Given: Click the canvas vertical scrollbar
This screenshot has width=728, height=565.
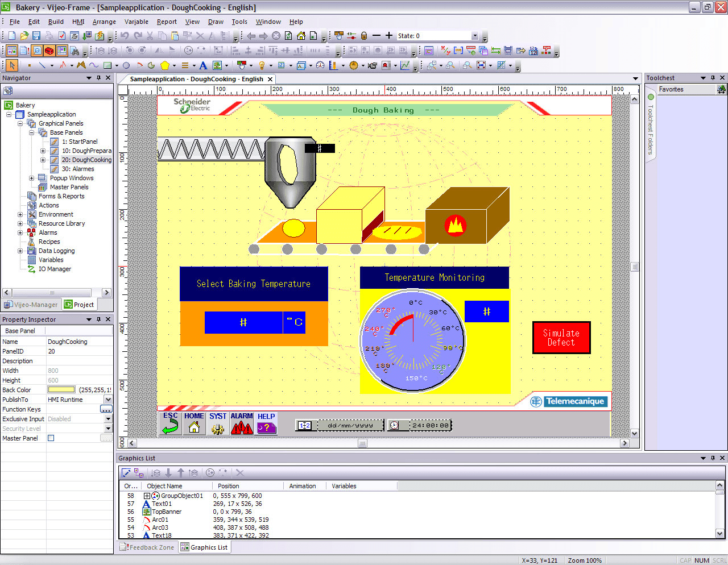Looking at the screenshot, I should tap(634, 267).
